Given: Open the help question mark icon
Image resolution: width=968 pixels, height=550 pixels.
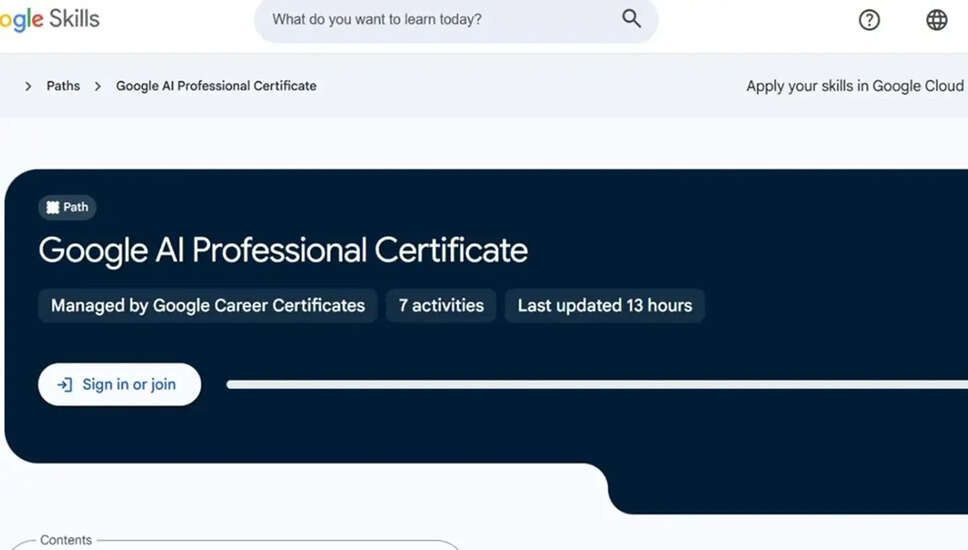Looking at the screenshot, I should click(869, 20).
